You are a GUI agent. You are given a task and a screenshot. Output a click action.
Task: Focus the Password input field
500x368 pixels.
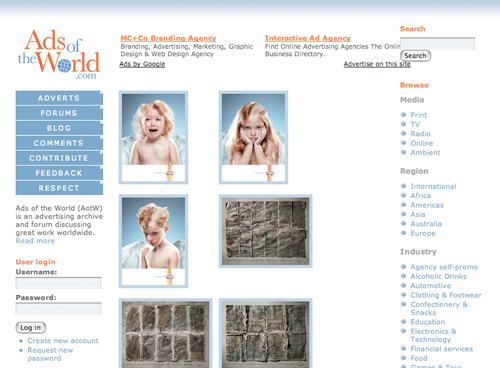[x=58, y=309]
